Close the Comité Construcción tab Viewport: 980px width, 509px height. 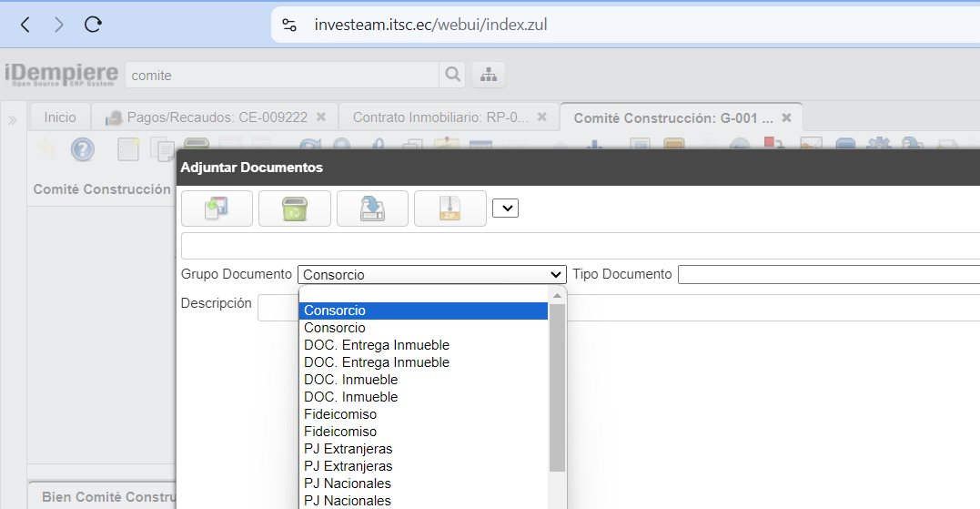click(786, 117)
